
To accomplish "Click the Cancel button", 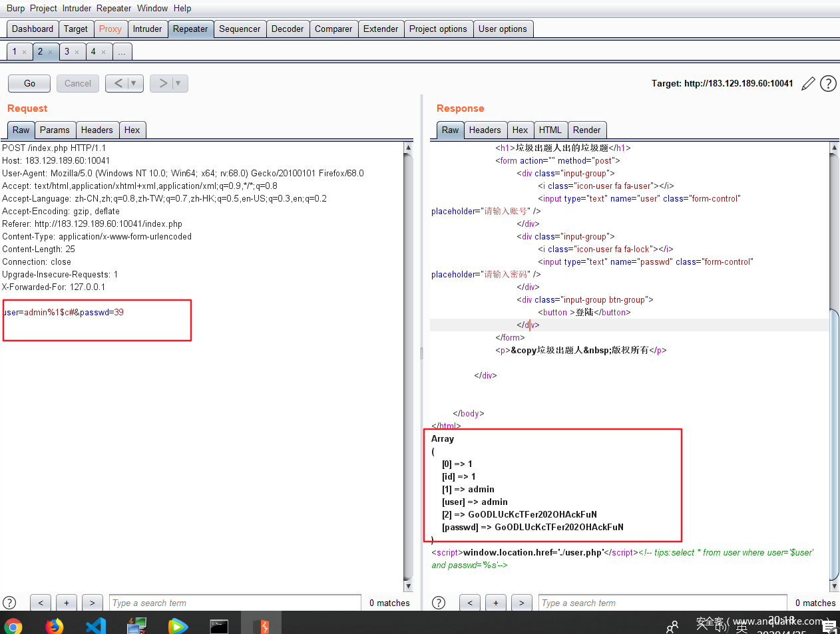I will tap(78, 83).
